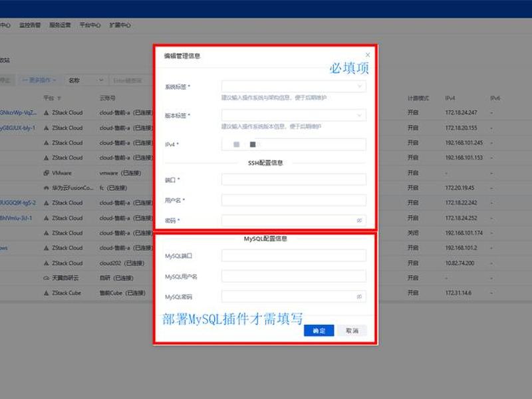Image resolution: width=532 pixels, height=399 pixels.
Task: Expand the 更多操作 dropdown
Action: point(39,80)
